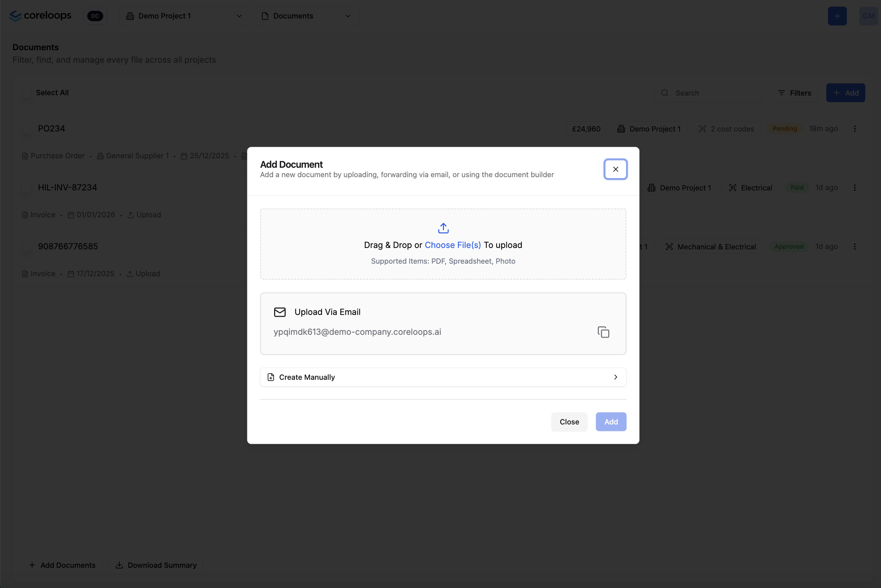This screenshot has height=588, width=881.
Task: Check the PO234 document checkbox
Action: [26, 129]
